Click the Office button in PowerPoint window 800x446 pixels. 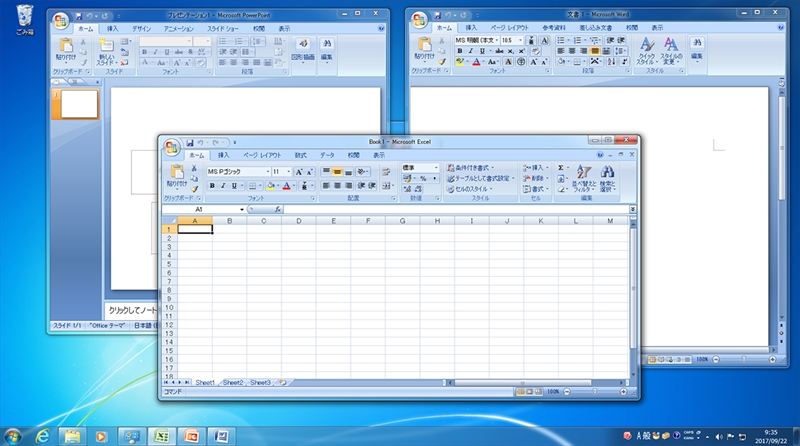(61, 20)
